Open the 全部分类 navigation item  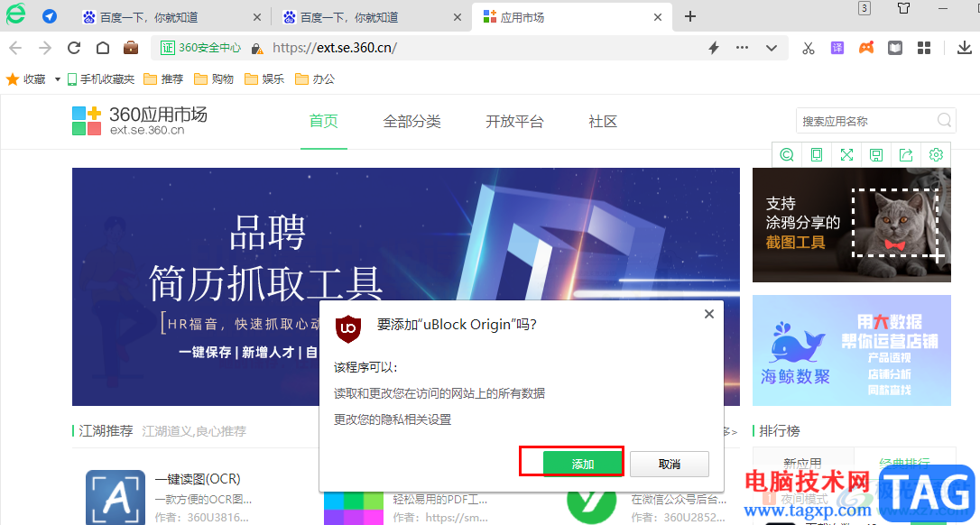tap(411, 121)
